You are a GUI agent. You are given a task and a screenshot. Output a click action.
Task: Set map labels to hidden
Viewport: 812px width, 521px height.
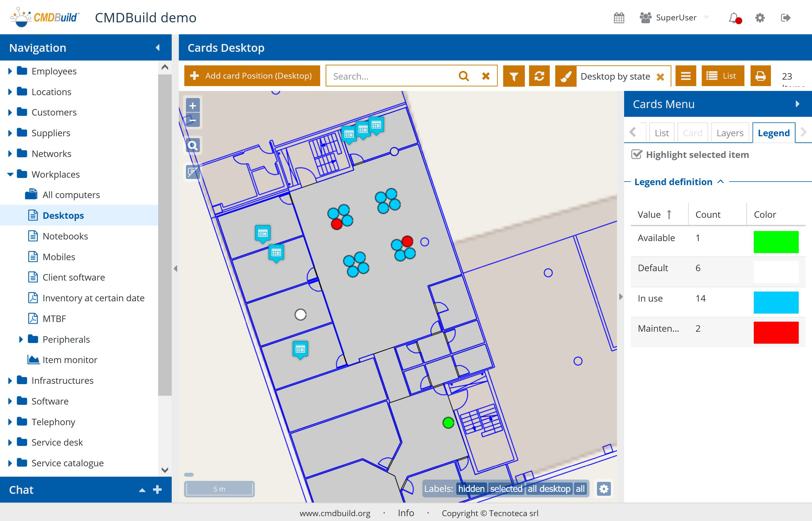pyautogui.click(x=471, y=489)
